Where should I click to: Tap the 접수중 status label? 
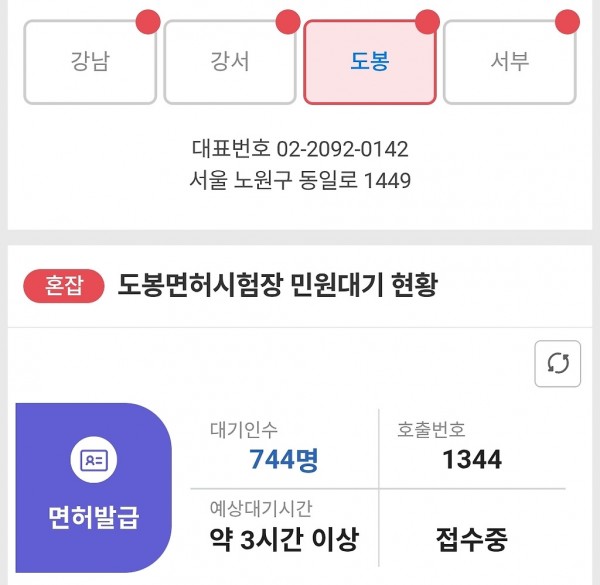click(x=472, y=541)
